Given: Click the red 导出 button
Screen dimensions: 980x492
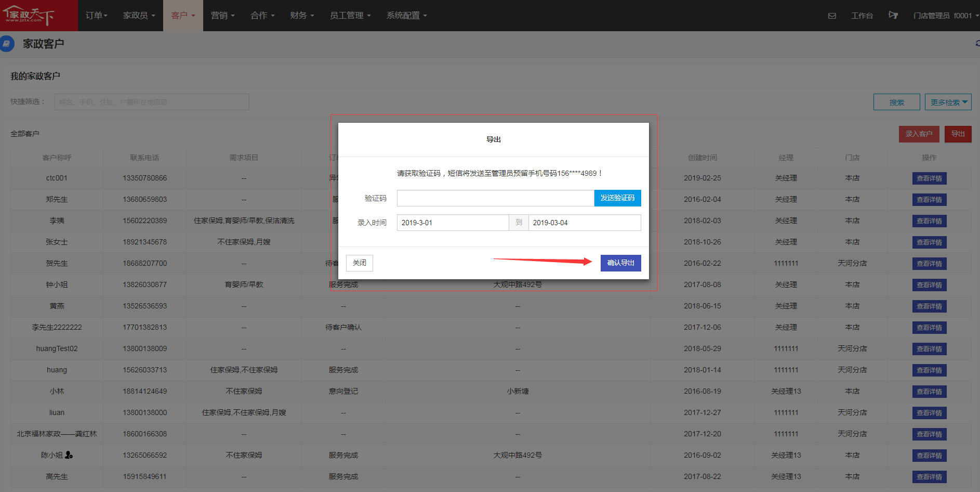Looking at the screenshot, I should point(958,134).
